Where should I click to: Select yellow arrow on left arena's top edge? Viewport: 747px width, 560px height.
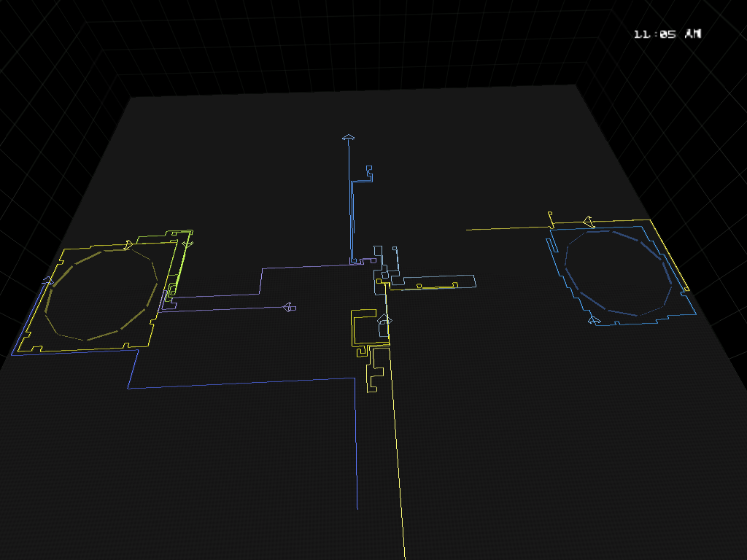point(128,244)
